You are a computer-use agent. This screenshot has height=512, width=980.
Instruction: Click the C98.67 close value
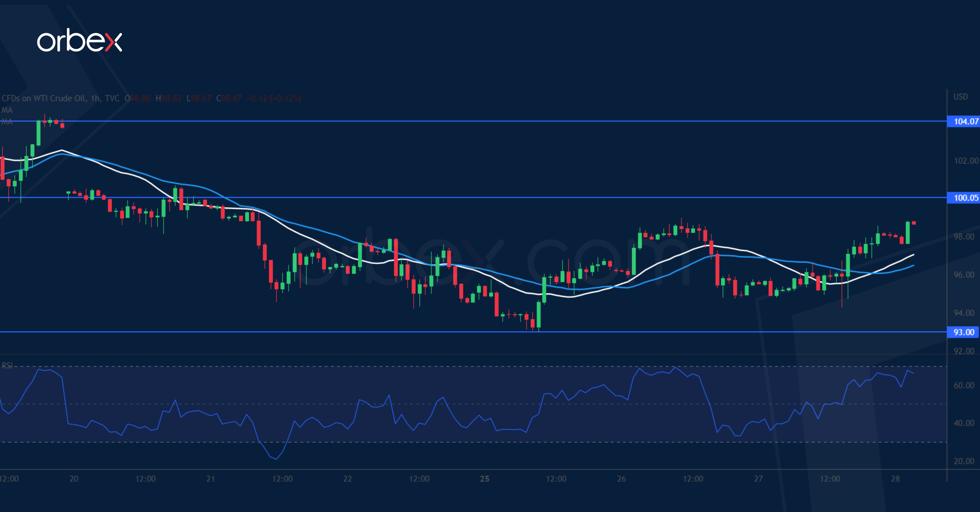point(229,99)
